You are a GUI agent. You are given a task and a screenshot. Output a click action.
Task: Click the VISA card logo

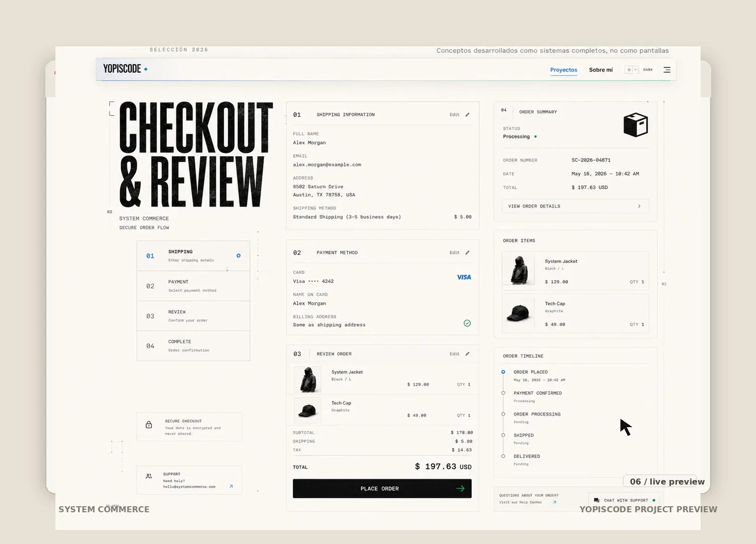coord(464,277)
